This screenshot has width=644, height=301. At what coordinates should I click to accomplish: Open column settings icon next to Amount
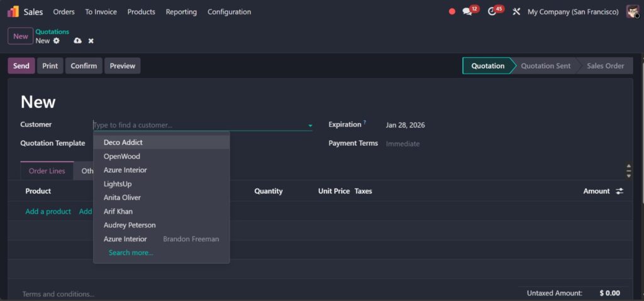(619, 191)
